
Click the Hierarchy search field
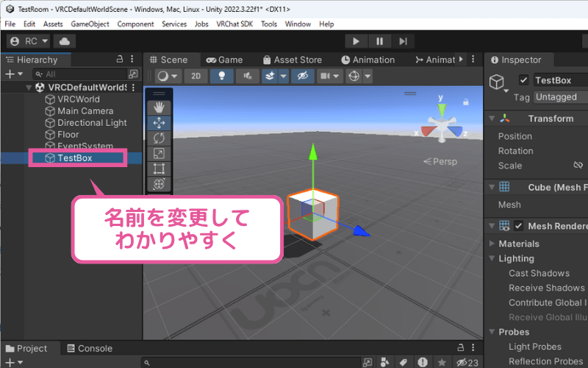point(80,74)
